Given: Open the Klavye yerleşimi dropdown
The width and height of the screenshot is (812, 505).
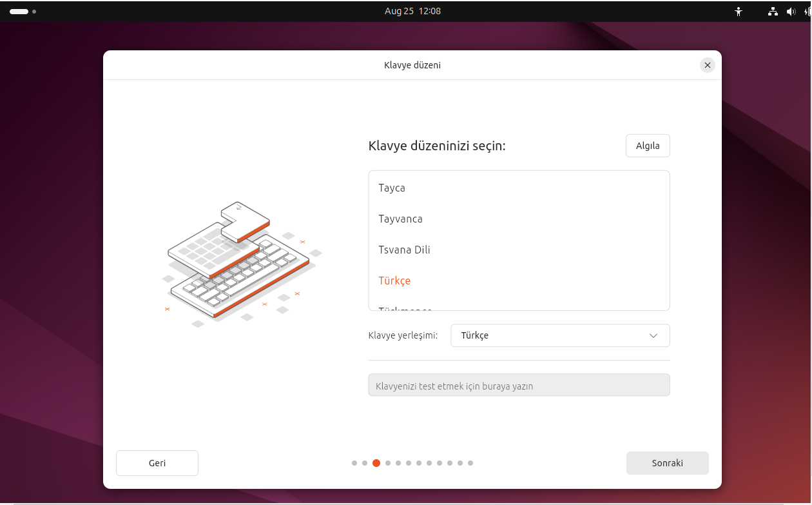Looking at the screenshot, I should coord(560,335).
